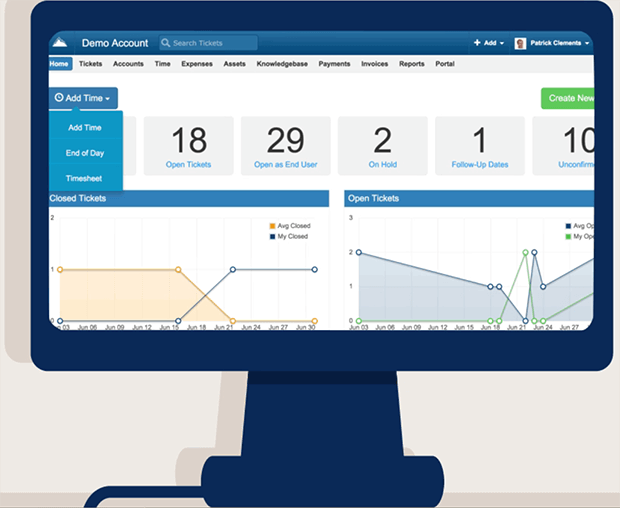Choose End of Day menu entry
The height and width of the screenshot is (508, 620).
(x=85, y=153)
